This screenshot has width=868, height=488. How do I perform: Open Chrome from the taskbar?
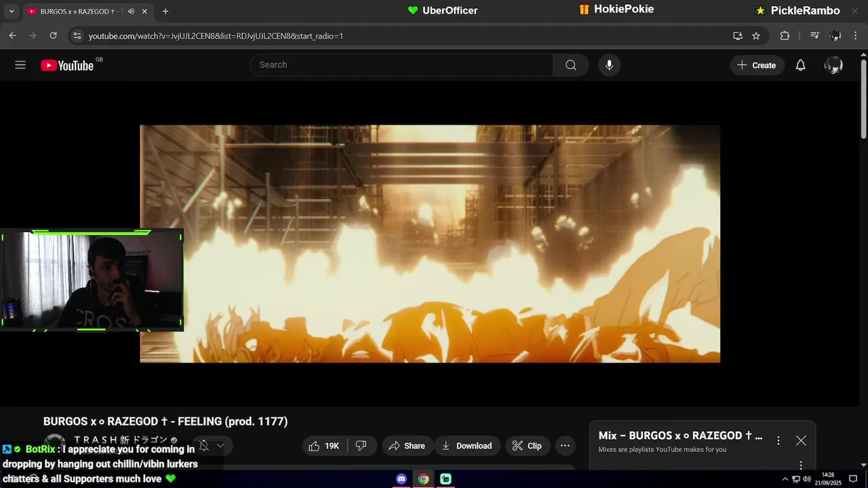(x=423, y=479)
